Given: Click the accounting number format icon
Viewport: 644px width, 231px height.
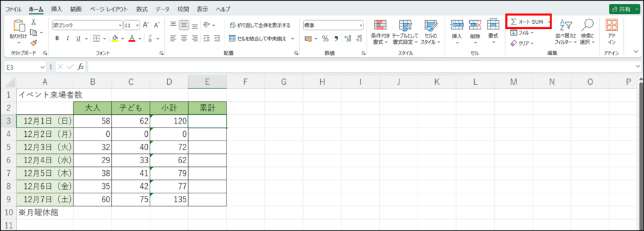Looking at the screenshot, I should (x=308, y=38).
